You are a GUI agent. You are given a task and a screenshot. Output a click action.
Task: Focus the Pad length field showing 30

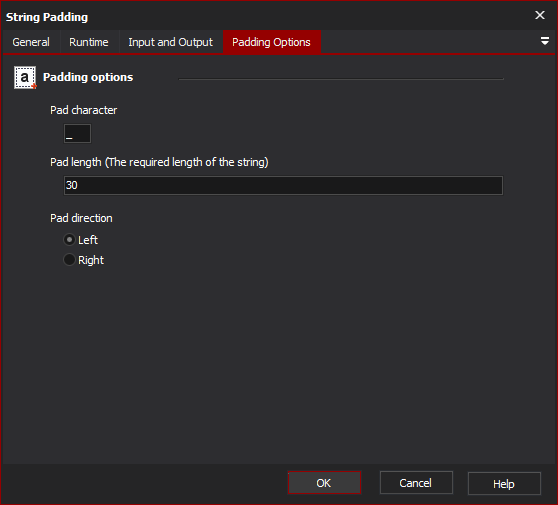pos(283,185)
